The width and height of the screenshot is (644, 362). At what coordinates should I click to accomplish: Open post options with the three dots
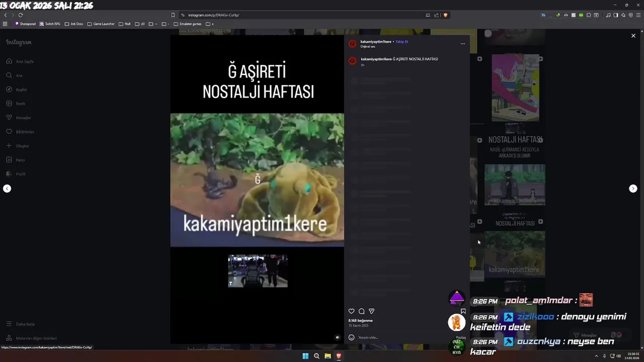click(x=462, y=44)
